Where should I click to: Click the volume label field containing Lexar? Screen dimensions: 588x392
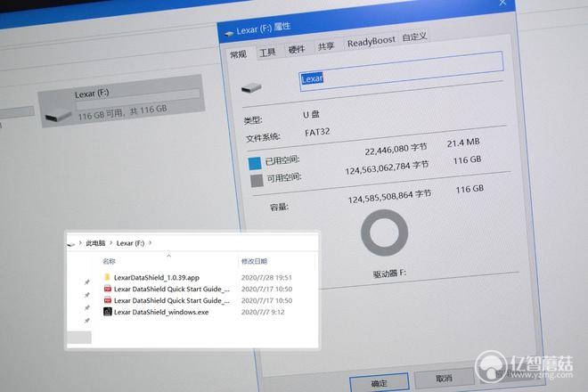coord(401,71)
